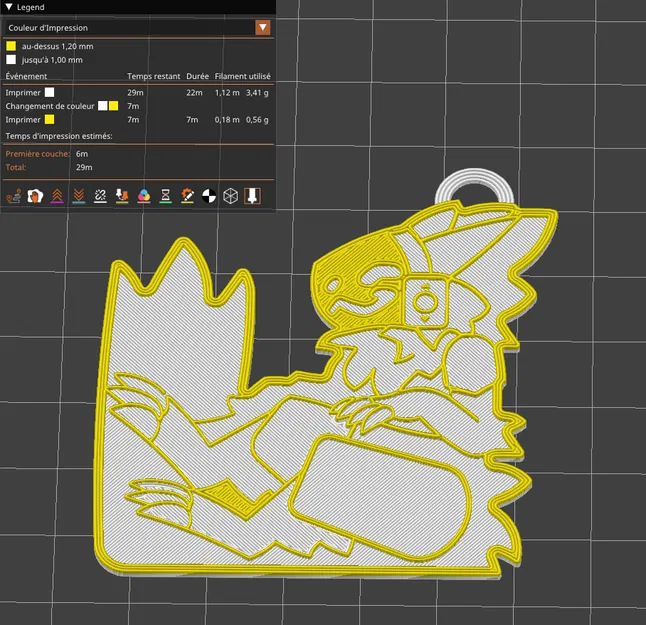Click the 'Changement de couleur' event row
Screen dimensions: 646x625
click(x=138, y=106)
